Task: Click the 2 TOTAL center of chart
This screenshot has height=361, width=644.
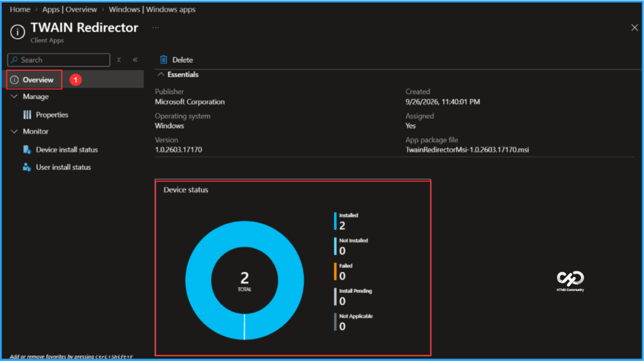Action: point(244,281)
